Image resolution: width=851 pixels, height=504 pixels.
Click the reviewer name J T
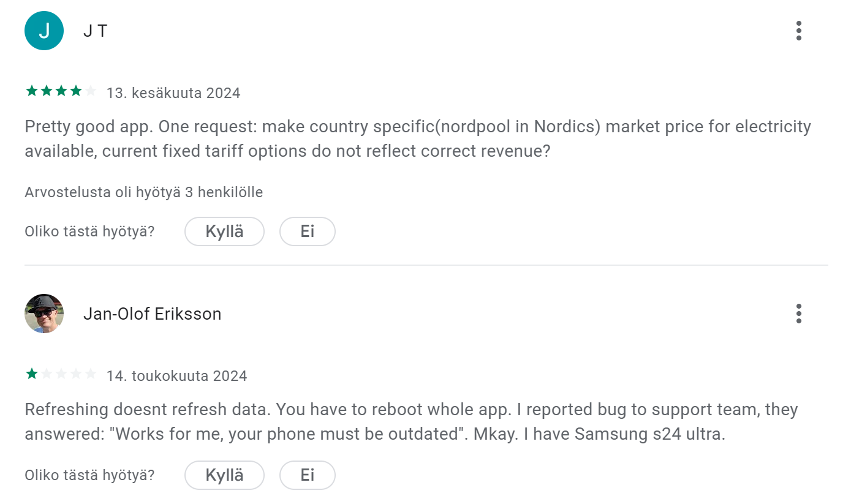pos(95,31)
